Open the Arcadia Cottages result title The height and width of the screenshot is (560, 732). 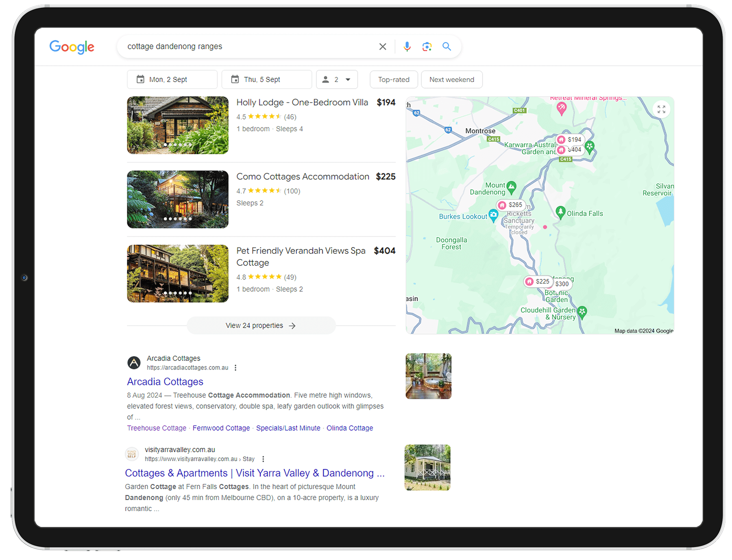click(165, 381)
